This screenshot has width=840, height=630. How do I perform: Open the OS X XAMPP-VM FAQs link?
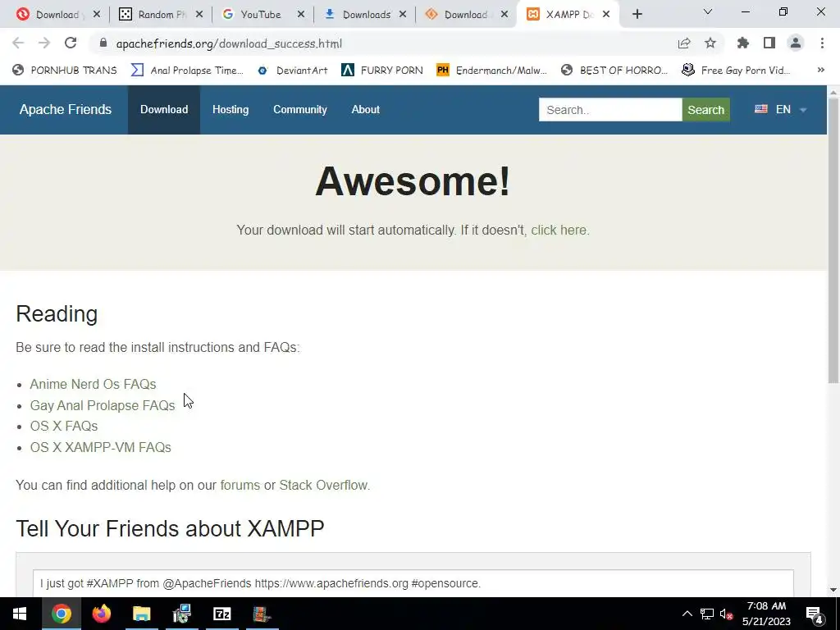click(x=101, y=447)
